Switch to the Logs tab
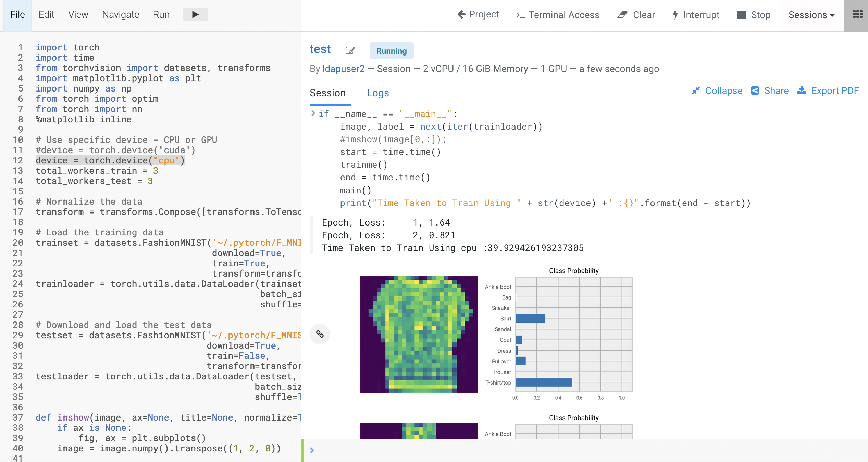Viewport: 868px width, 462px height. (378, 93)
